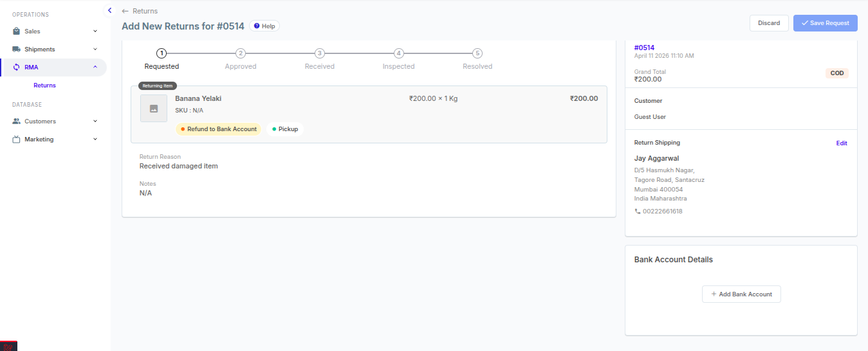Click the Grand Total ₹200.00 amount
868x351 pixels.
tap(648, 79)
